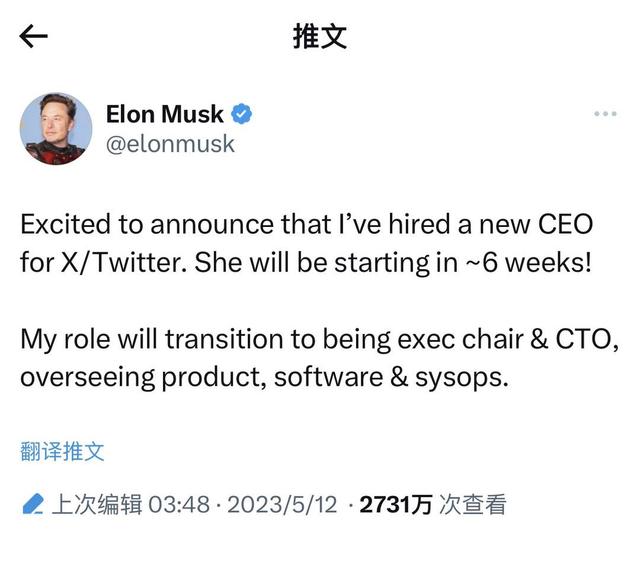Open the @elonmusk handle link

[170, 144]
